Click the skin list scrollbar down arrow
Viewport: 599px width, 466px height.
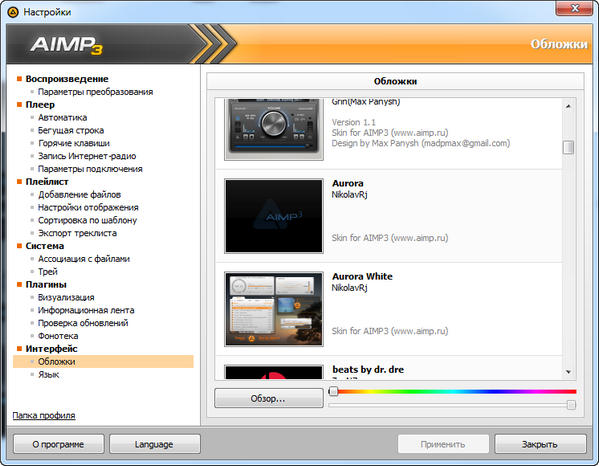click(x=568, y=372)
